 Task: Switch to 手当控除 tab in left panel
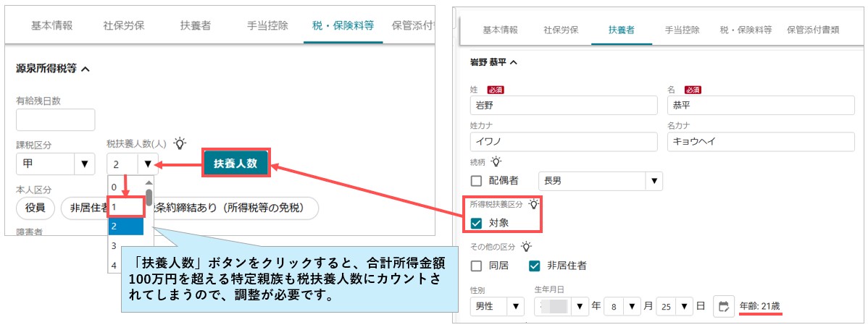(x=267, y=26)
